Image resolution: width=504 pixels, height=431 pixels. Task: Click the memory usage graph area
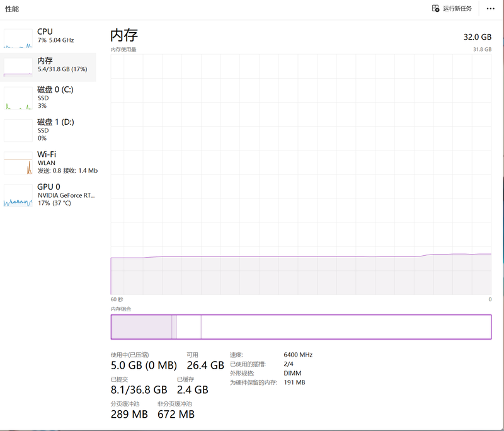tap(301, 175)
